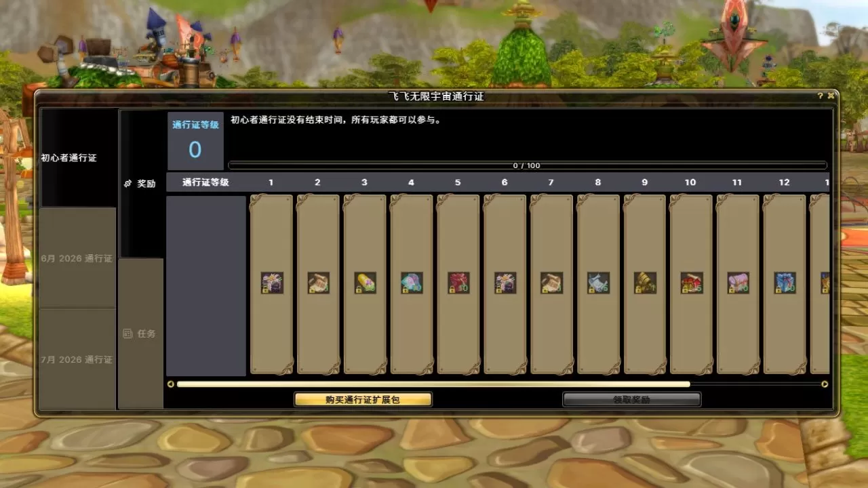Click the level 12 column number
Viewport: 868px width, 488px height.
(x=784, y=182)
